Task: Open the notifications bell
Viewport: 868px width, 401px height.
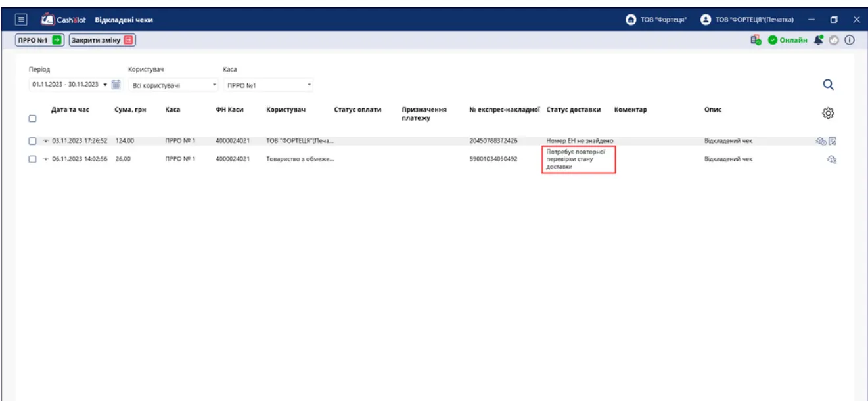Action: [818, 40]
